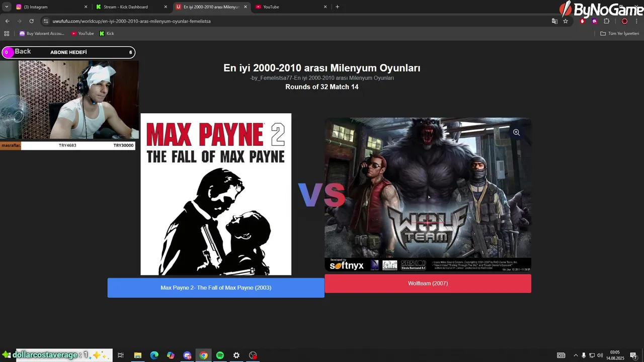The height and width of the screenshot is (362, 644).
Task: Zoom into the Wolfteam image
Action: pos(516,132)
